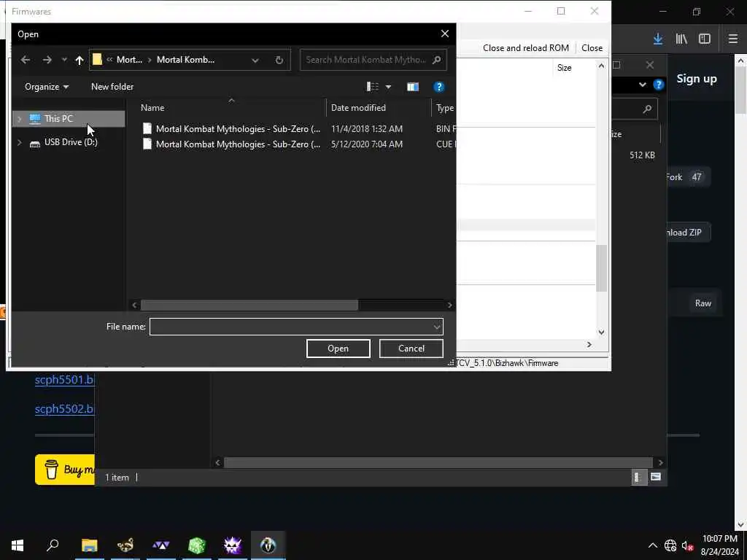Open the muted volume tray icon
Image resolution: width=747 pixels, height=560 pixels.
(687, 545)
